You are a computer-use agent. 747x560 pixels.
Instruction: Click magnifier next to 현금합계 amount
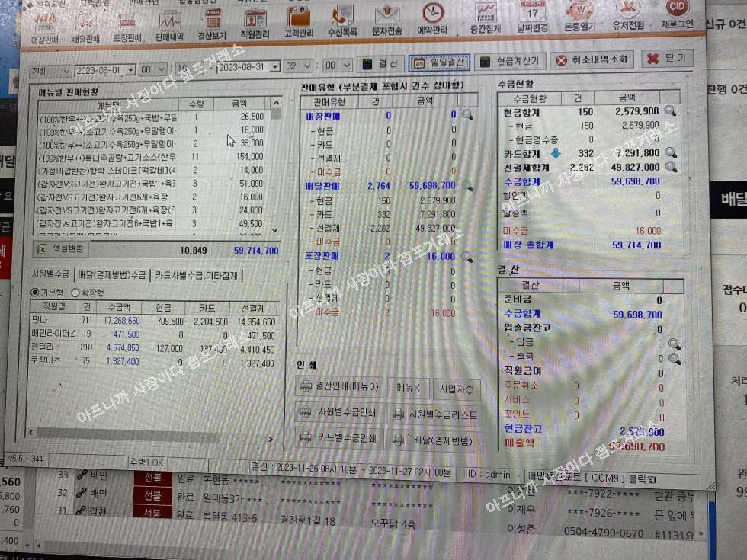coord(670,111)
